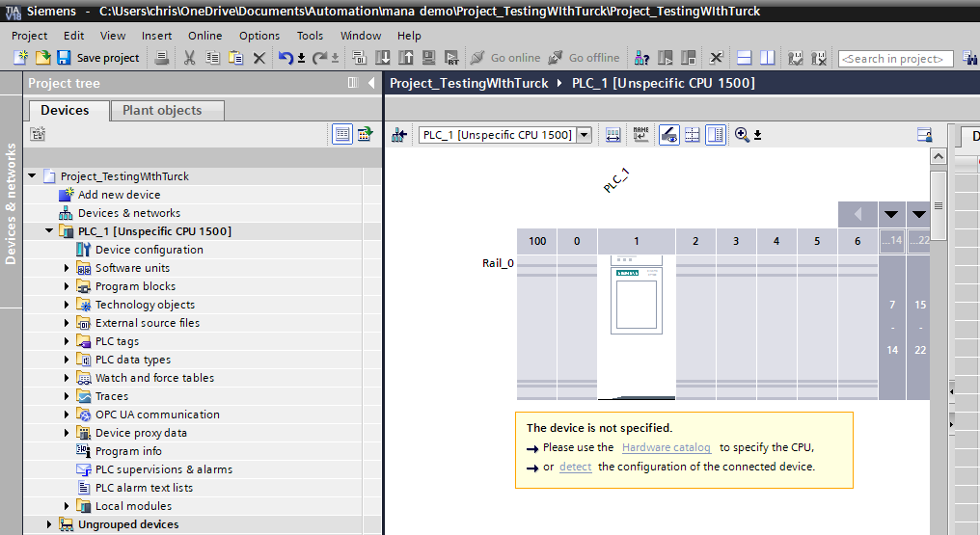Click the Delete X icon
The height and width of the screenshot is (535, 980).
click(x=259, y=58)
